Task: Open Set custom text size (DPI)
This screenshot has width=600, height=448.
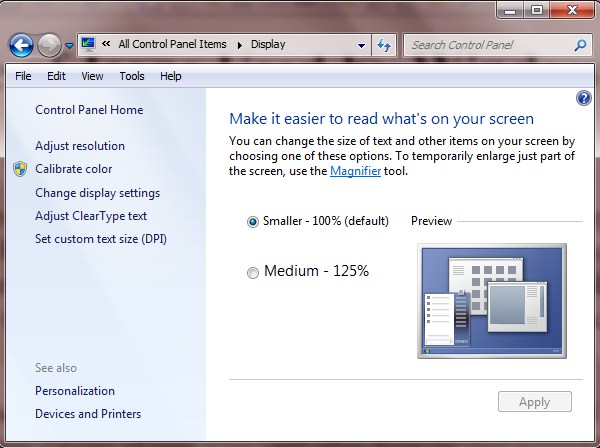Action: pyautogui.click(x=101, y=239)
